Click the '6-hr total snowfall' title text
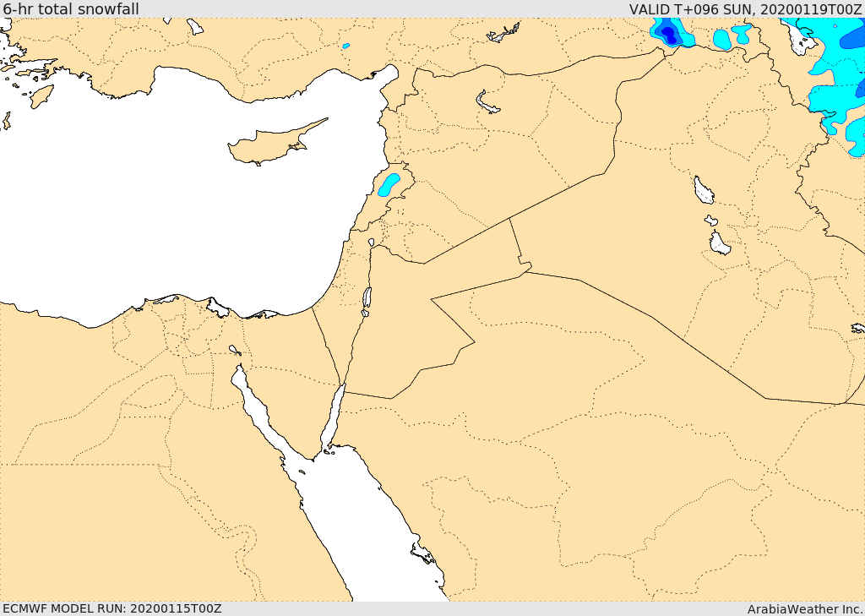This screenshot has height=616, width=865. point(71,8)
